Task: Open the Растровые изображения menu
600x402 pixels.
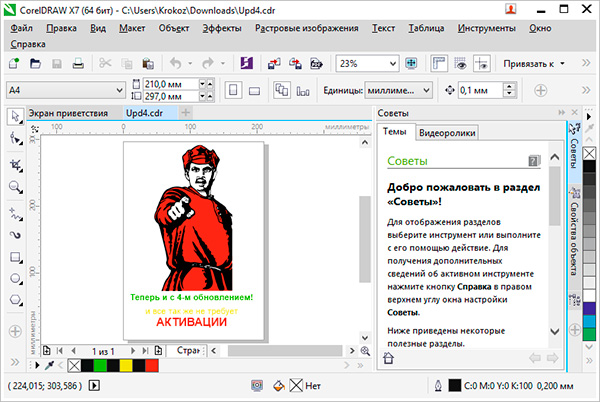Action: point(307,28)
